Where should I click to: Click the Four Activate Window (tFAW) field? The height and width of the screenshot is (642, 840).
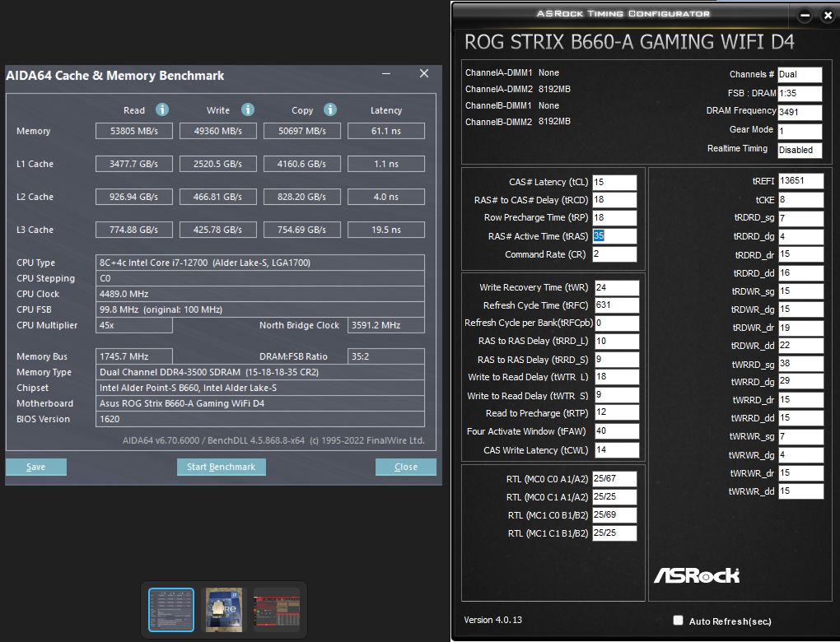(x=617, y=431)
